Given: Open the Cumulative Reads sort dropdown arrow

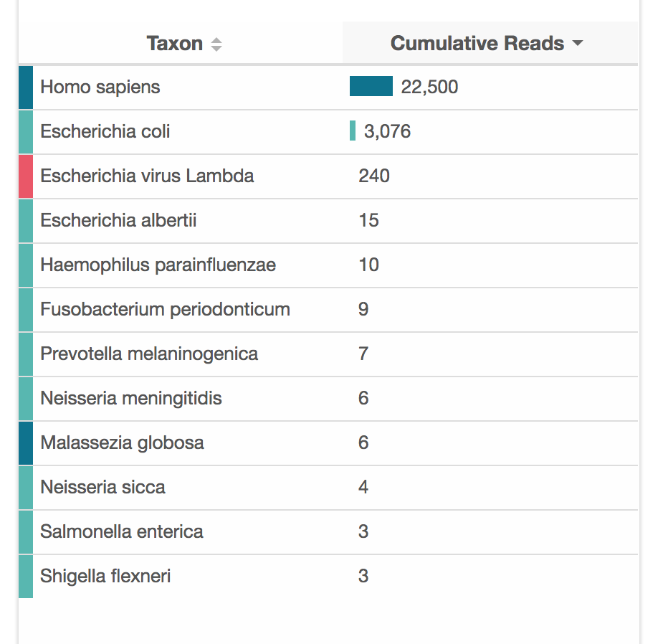Looking at the screenshot, I should 578,44.
